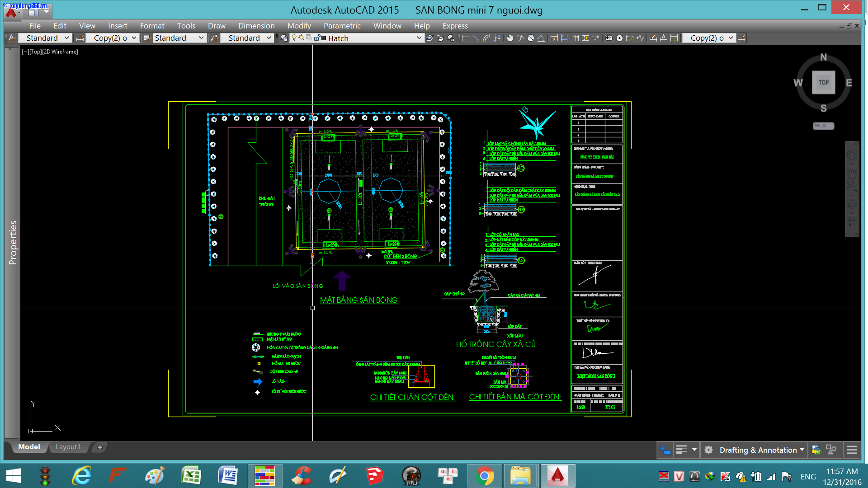Toggle dynamic input status bar button

(665, 450)
